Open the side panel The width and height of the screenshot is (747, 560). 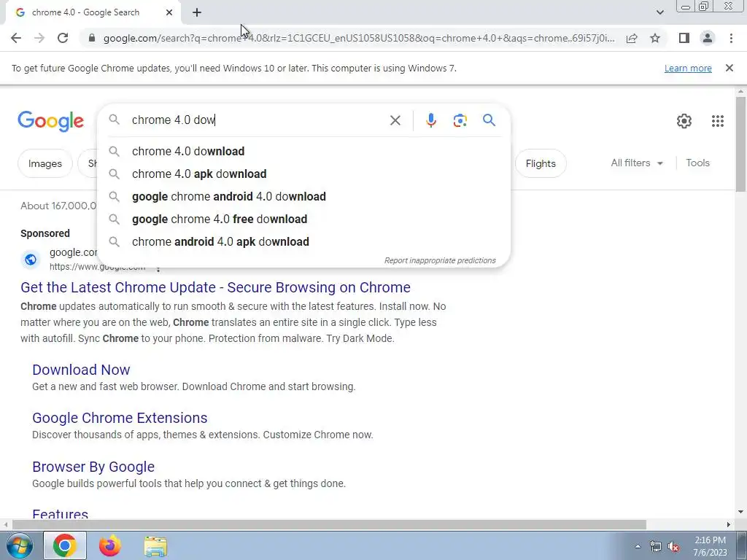(684, 38)
